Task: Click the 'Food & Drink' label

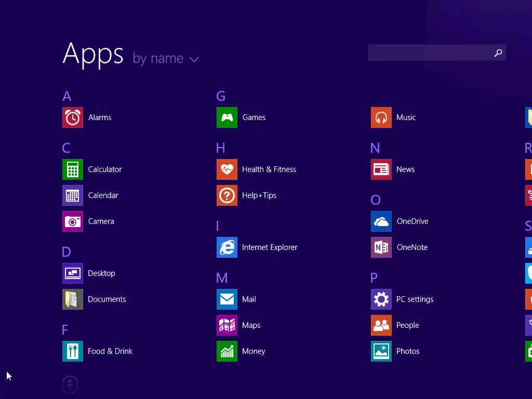Action: (110, 351)
